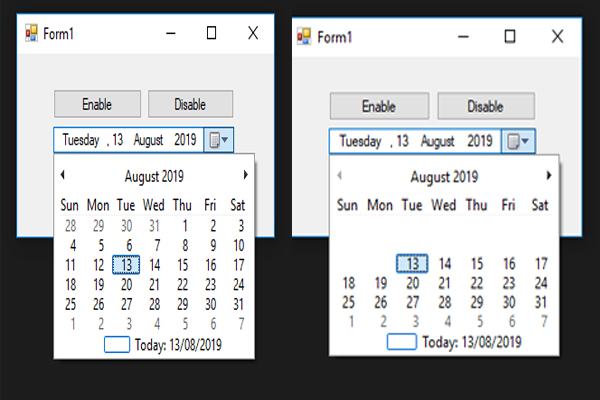Click August 2019 title in left calendar
The image size is (600, 400).
click(x=154, y=176)
